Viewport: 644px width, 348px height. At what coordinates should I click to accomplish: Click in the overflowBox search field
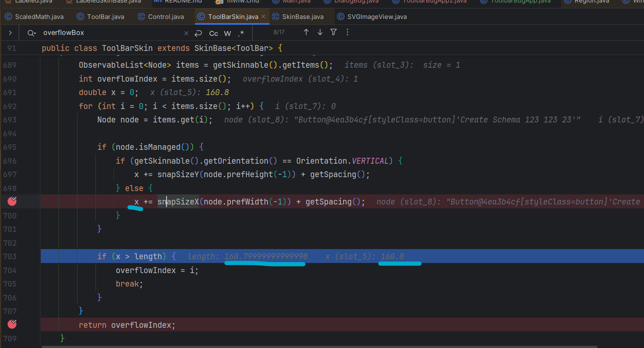pos(109,33)
